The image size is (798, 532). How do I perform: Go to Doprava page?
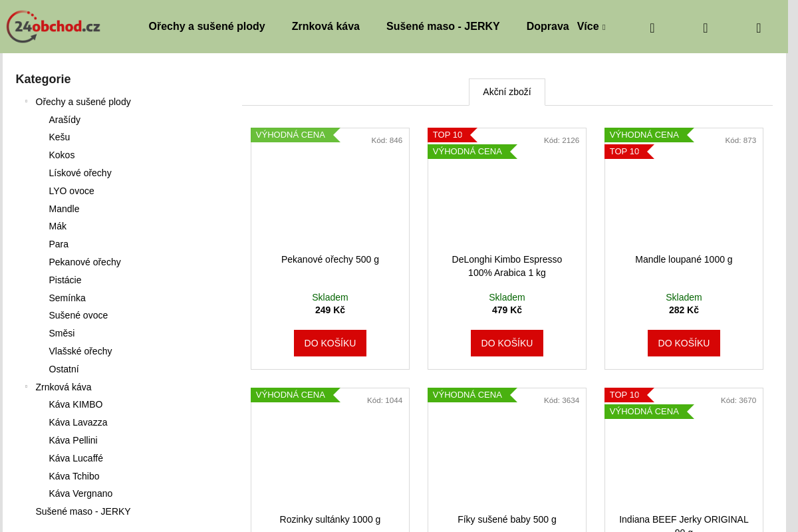pos(547,27)
